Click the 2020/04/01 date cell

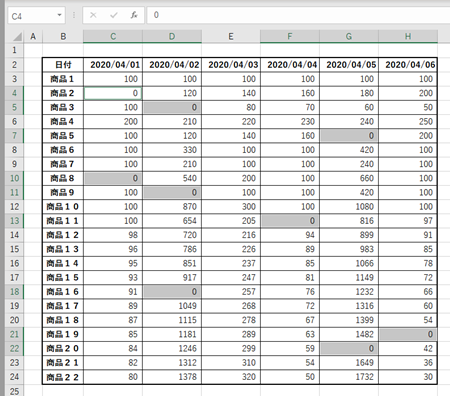click(113, 65)
